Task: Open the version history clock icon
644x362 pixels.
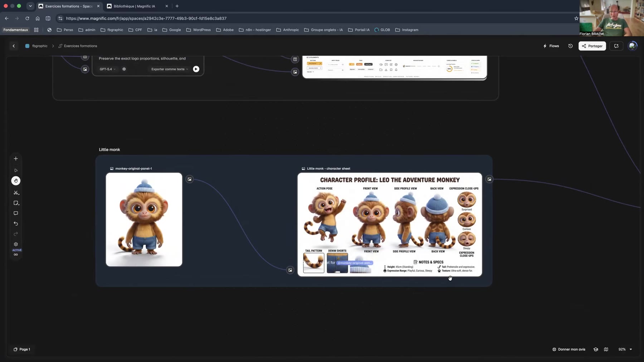Action: click(x=570, y=46)
